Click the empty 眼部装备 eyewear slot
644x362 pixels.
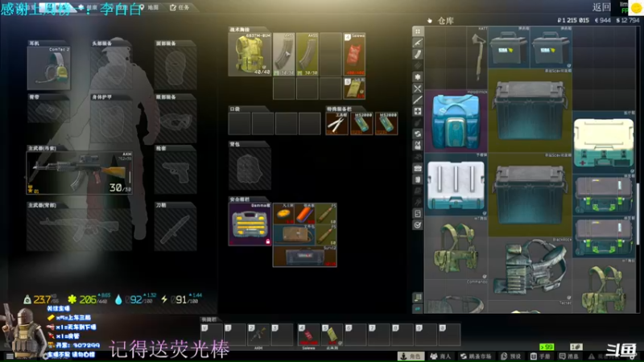click(x=175, y=121)
